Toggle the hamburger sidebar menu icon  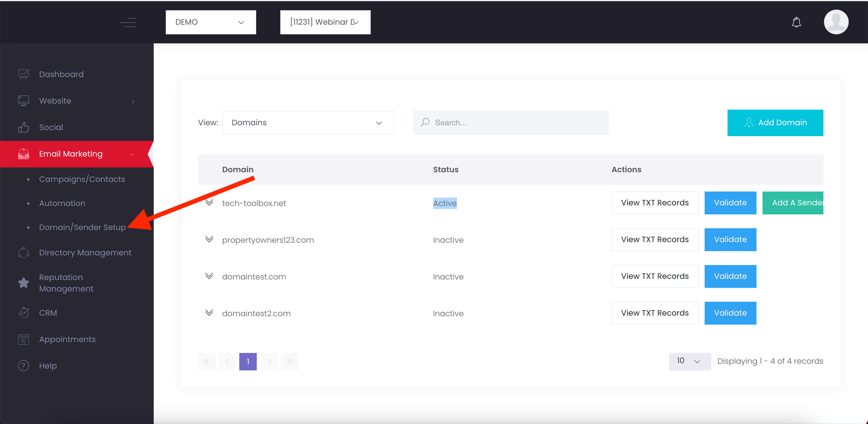pos(128,22)
